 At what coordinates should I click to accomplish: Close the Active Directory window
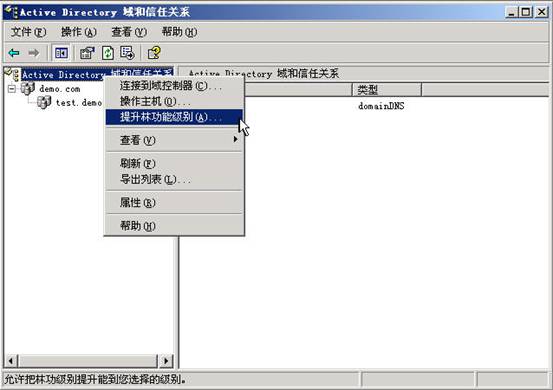pyautogui.click(x=541, y=12)
